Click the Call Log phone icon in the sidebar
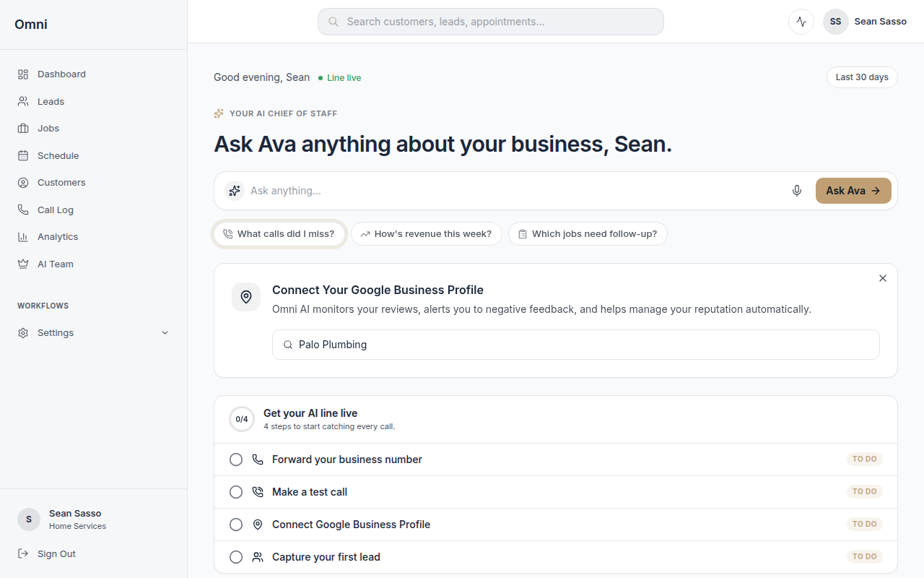 [x=23, y=210]
